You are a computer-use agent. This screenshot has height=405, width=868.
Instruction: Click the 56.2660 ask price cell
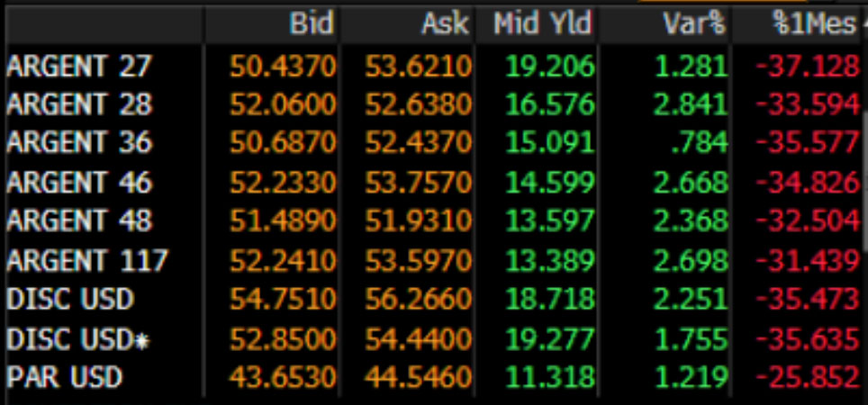pyautogui.click(x=419, y=299)
